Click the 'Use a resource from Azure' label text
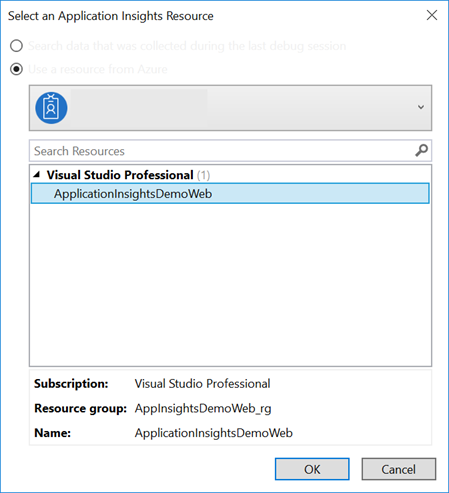Image resolution: width=449 pixels, height=493 pixels. tap(98, 69)
